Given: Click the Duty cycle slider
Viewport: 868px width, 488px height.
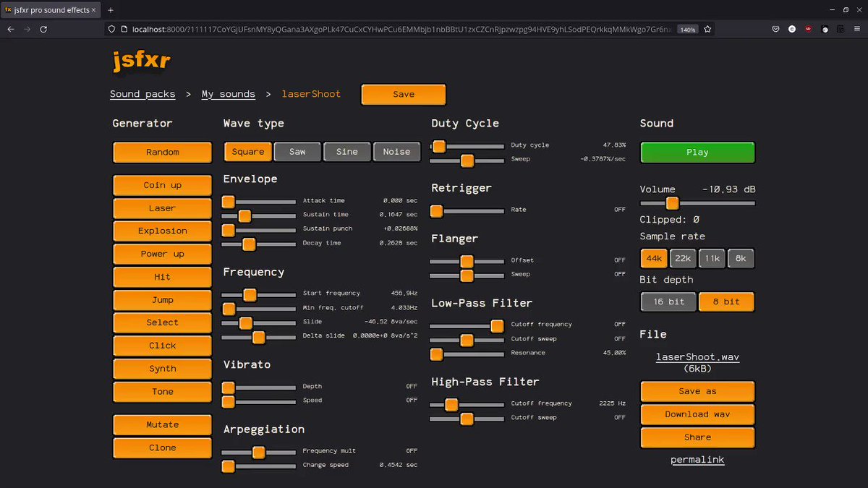Looking at the screenshot, I should pyautogui.click(x=467, y=146).
